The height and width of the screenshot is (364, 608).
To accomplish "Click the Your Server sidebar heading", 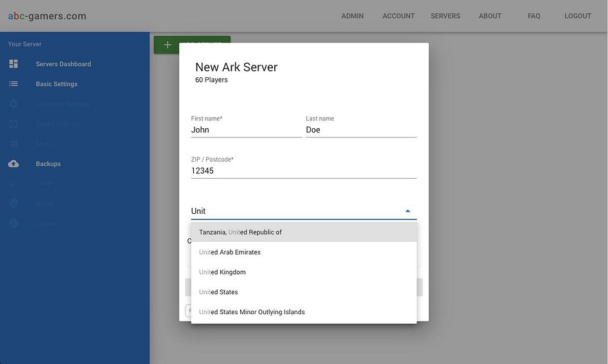I will (25, 44).
